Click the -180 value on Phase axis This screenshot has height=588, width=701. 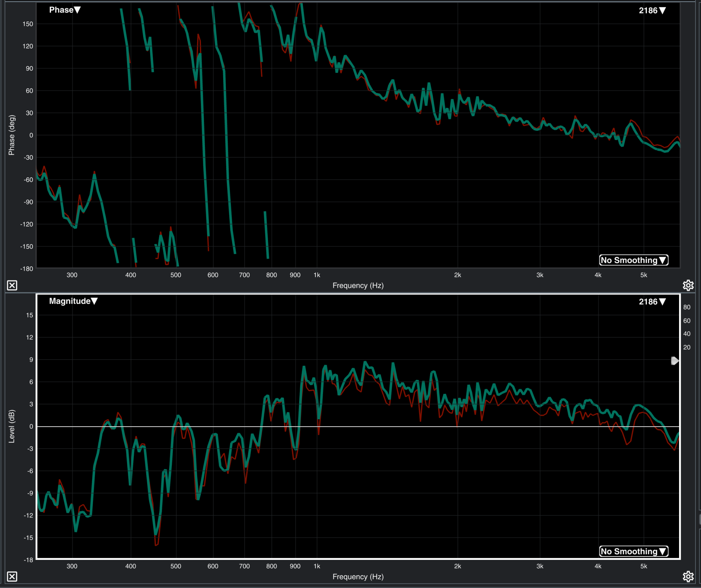coord(27,269)
